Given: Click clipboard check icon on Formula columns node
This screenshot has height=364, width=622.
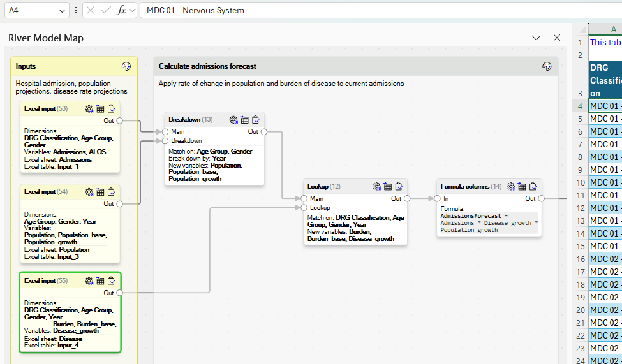Looking at the screenshot, I should point(533,186).
